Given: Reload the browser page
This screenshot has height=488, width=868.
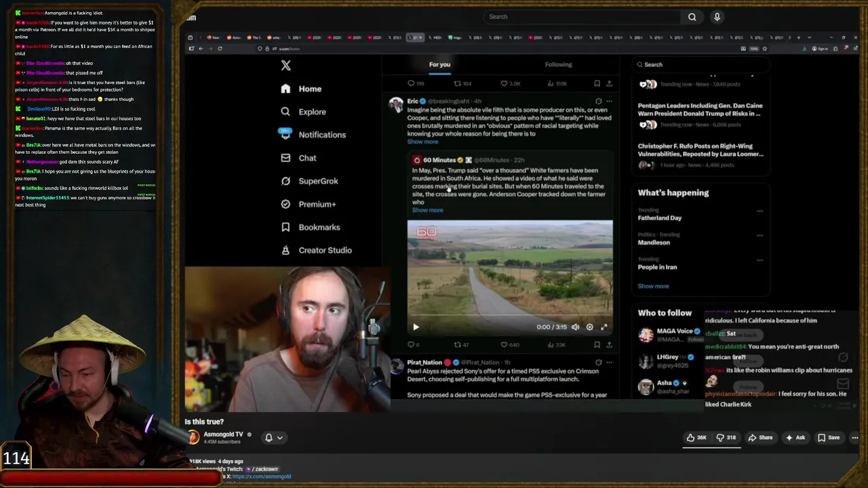Looking at the screenshot, I should (x=220, y=49).
